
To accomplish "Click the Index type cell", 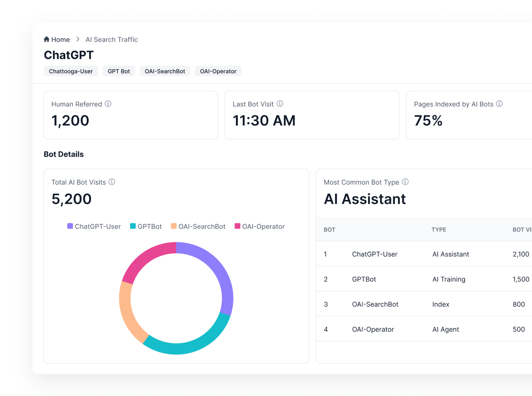I will pos(441,304).
